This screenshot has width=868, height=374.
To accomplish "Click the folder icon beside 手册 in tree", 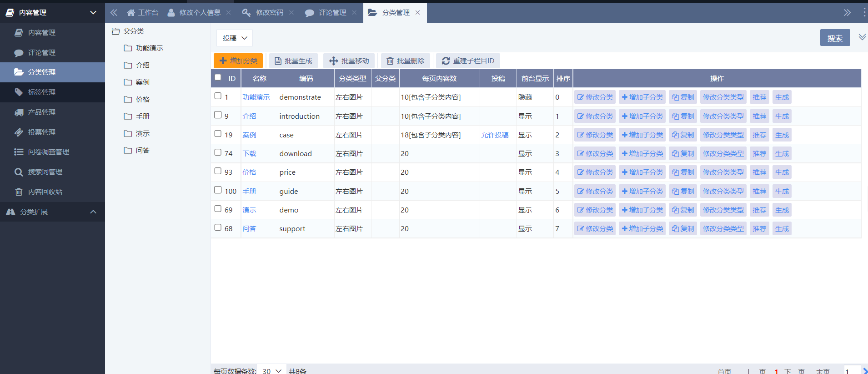I will point(128,116).
